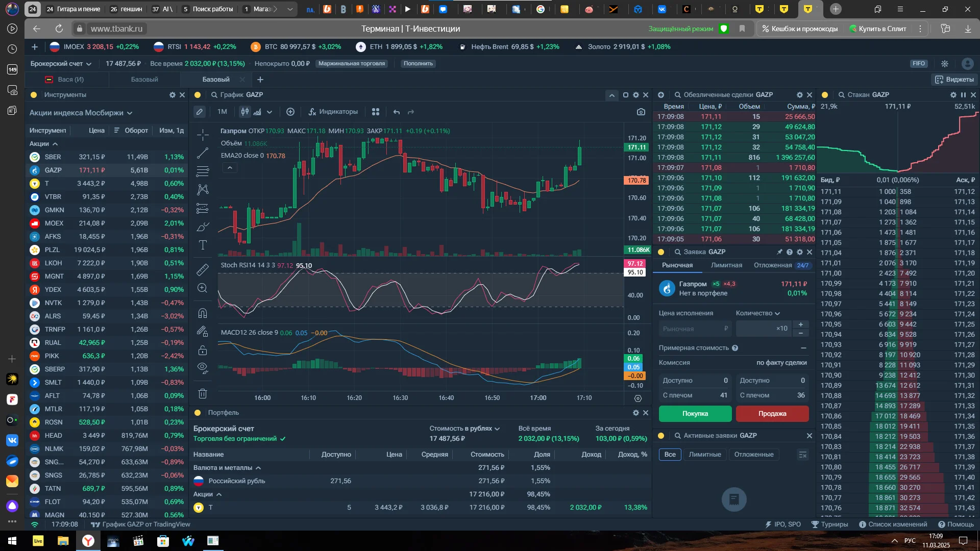Open Yandex Browser on Windows taskbar
Screen dimensions: 980x551
coord(88,541)
